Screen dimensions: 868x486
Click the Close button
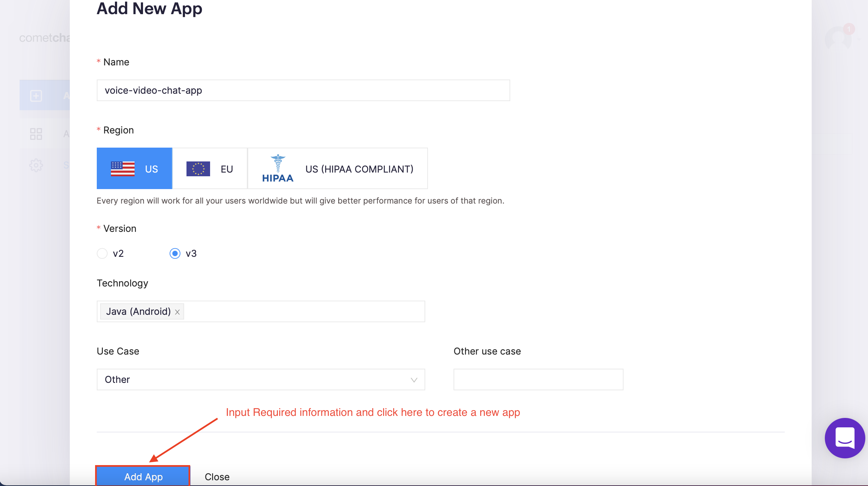point(216,477)
